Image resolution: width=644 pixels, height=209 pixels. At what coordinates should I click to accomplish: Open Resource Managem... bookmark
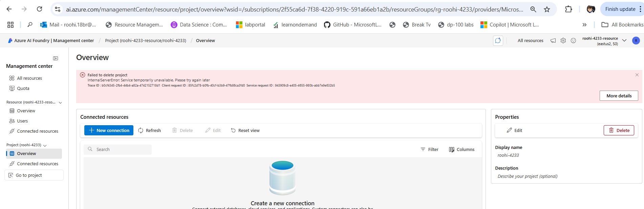point(134,25)
